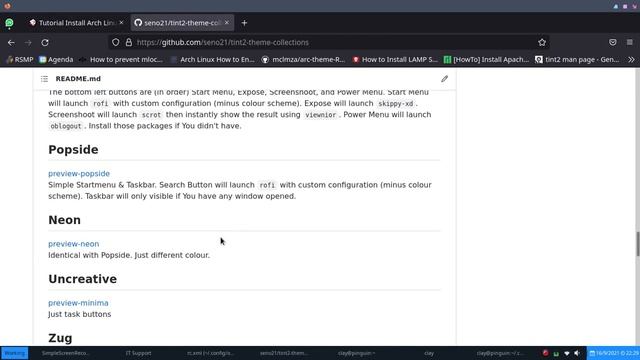Open How to Install LAMP S... bookmark
The image size is (640, 360).
395,60
